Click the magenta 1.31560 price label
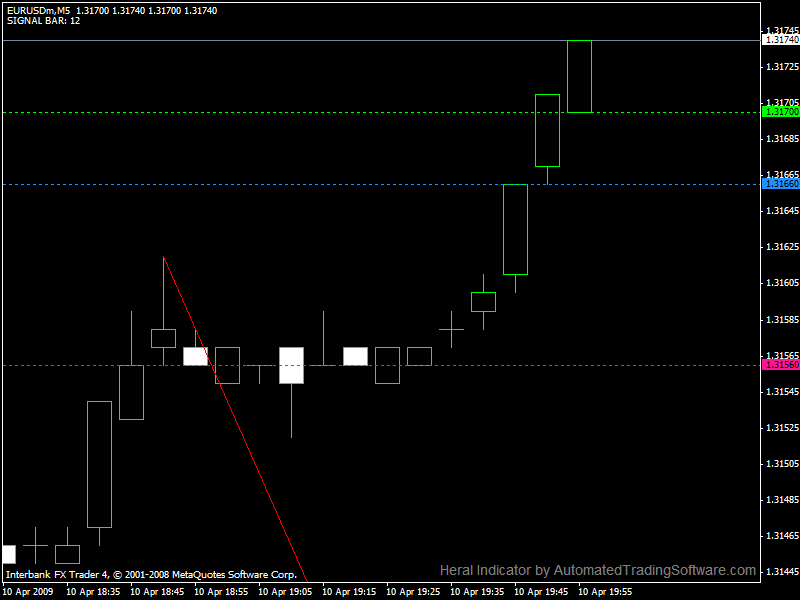The image size is (800, 600). 781,365
